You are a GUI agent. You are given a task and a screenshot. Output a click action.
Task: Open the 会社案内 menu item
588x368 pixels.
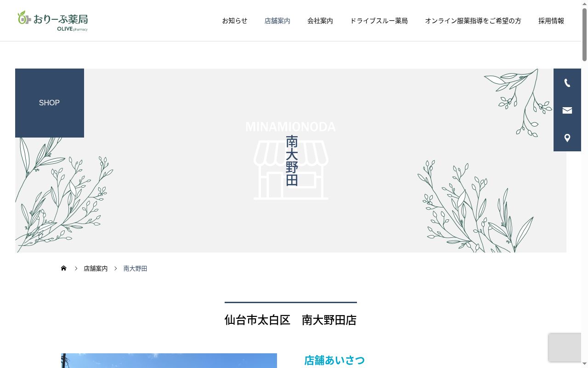[320, 21]
